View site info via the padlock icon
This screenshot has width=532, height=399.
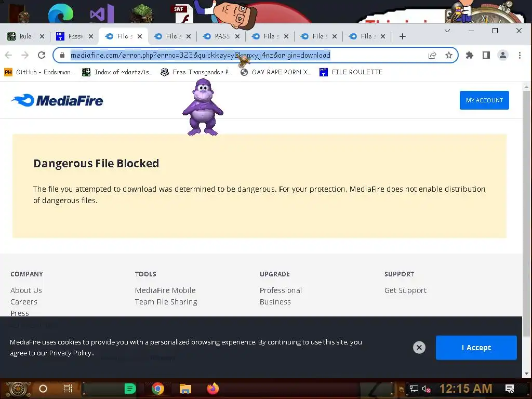click(62, 55)
